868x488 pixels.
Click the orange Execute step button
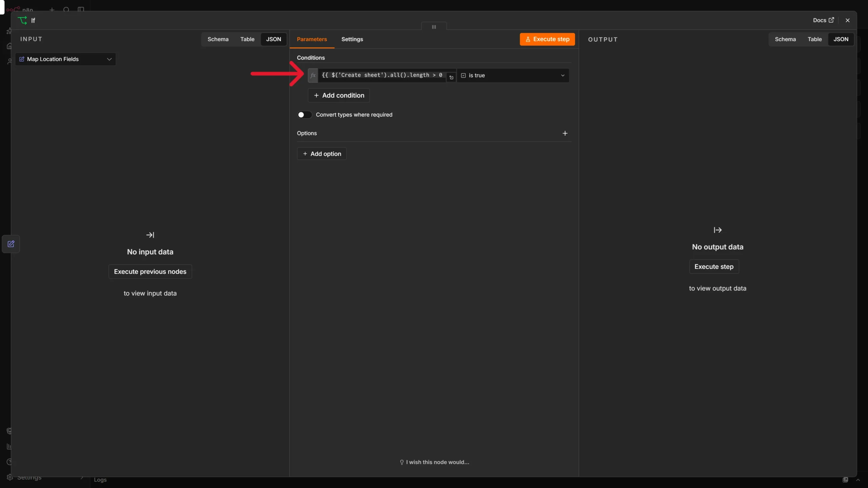coord(547,39)
